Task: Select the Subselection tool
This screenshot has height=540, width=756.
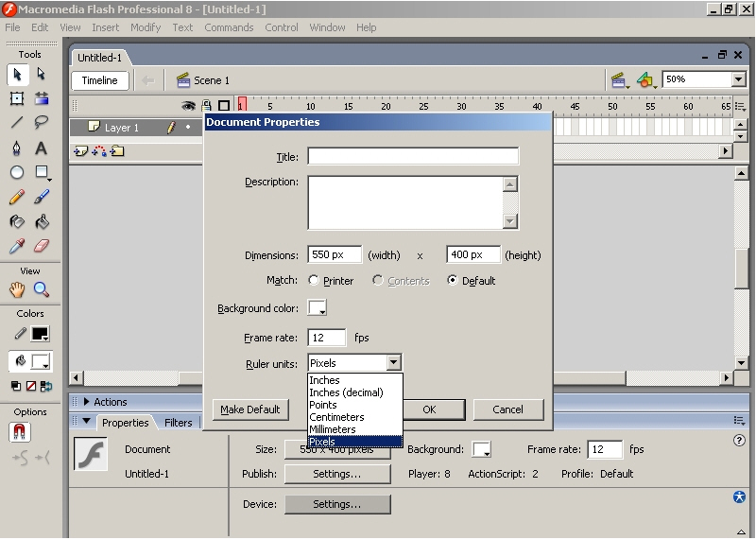Action: [42, 75]
